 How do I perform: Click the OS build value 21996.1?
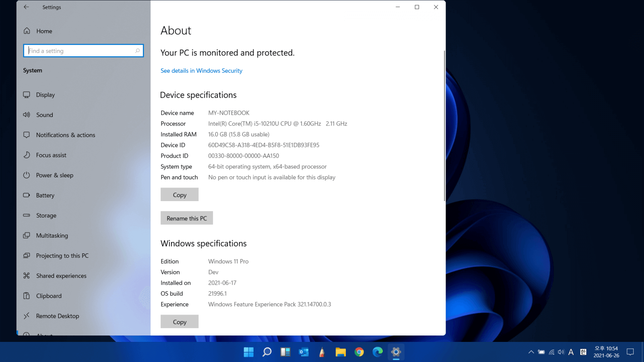(217, 294)
